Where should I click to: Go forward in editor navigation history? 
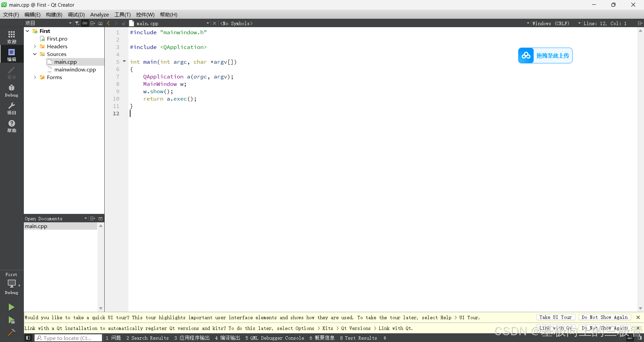116,23
